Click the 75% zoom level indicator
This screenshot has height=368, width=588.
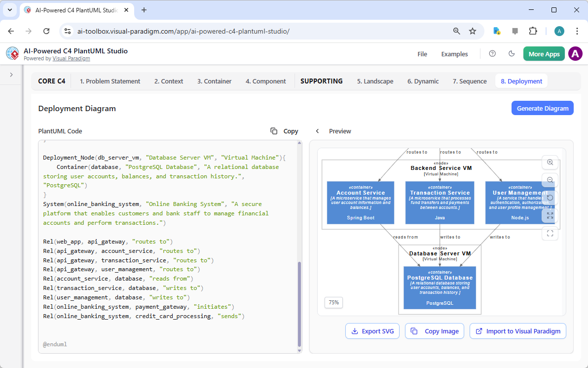[333, 302]
